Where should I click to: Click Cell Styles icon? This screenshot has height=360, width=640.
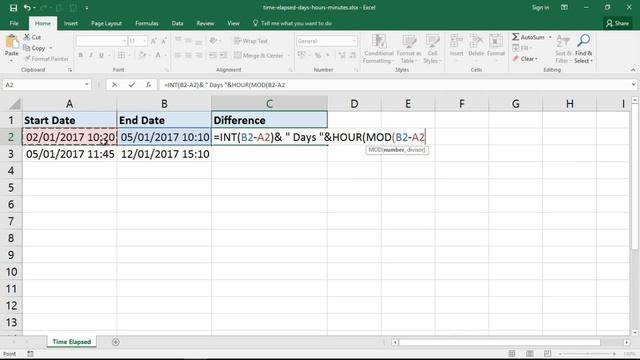[x=432, y=41]
